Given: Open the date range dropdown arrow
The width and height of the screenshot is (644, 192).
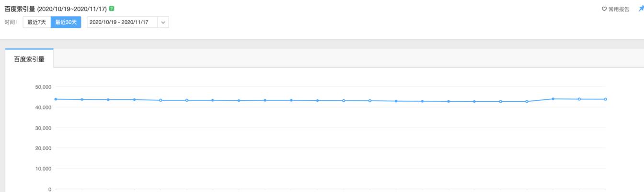Looking at the screenshot, I should tap(163, 23).
